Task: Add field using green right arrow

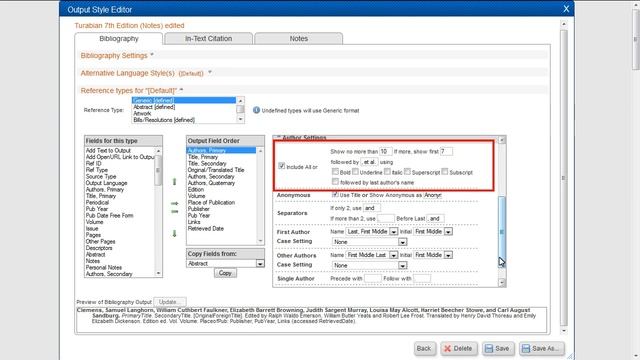Action: [x=174, y=203]
